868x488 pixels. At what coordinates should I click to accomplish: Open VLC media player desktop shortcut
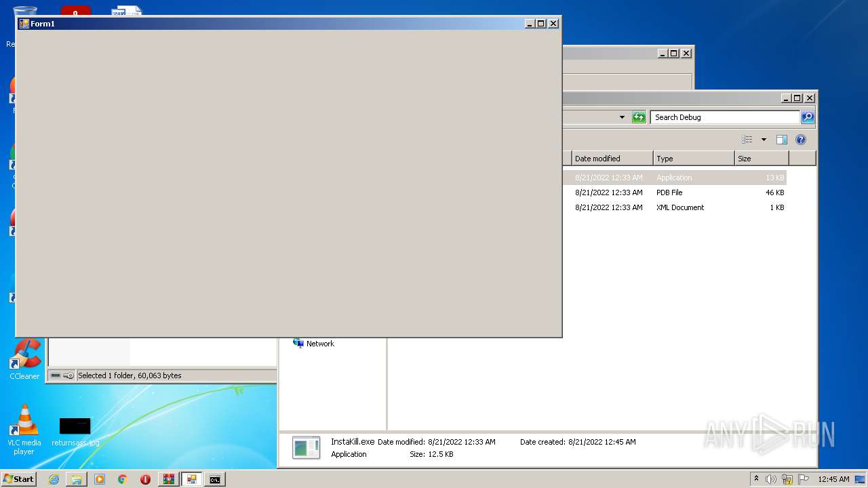click(x=24, y=430)
